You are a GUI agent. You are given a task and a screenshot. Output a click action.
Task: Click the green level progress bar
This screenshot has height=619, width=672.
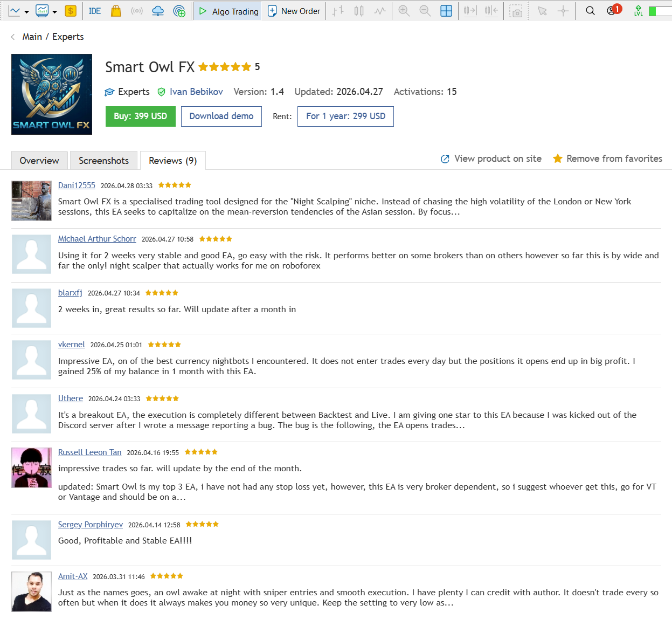click(x=660, y=11)
